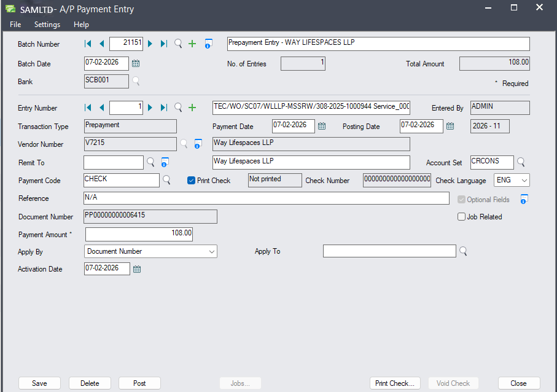Open the Settings menu
The height and width of the screenshot is (392, 557).
[47, 25]
